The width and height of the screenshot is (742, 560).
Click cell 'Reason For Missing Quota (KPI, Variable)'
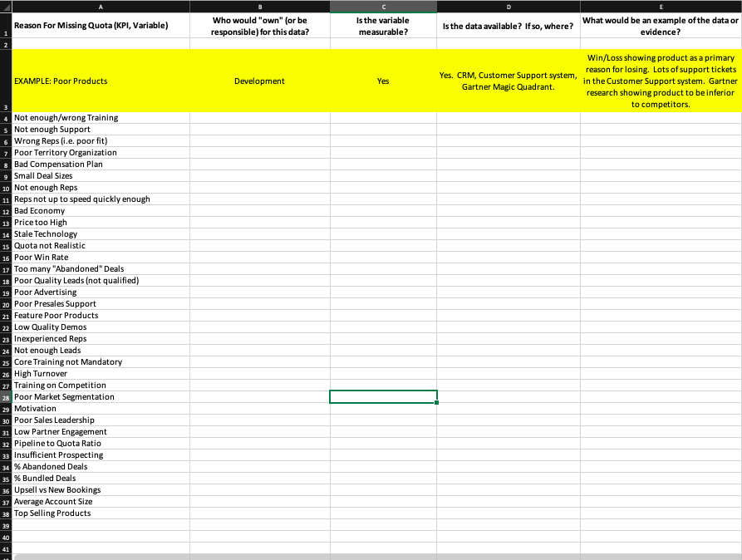(x=101, y=26)
